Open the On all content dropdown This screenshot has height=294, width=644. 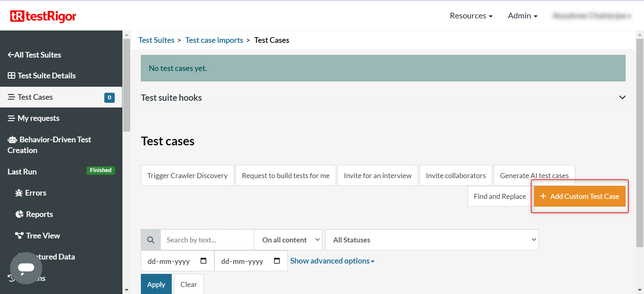click(x=288, y=240)
